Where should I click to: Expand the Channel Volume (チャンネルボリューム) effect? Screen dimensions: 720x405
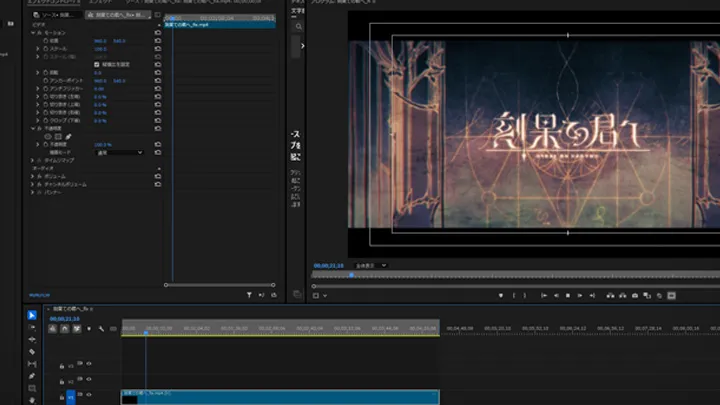click(x=32, y=184)
